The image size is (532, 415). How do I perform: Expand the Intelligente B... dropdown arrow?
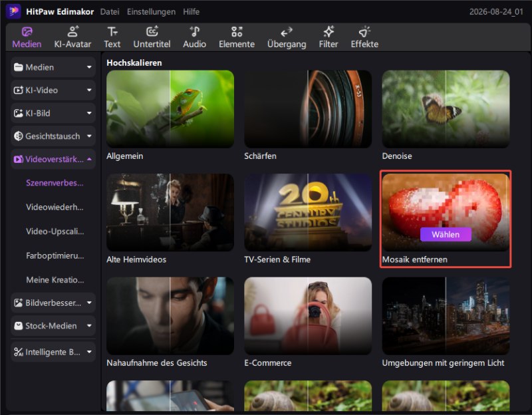point(89,352)
